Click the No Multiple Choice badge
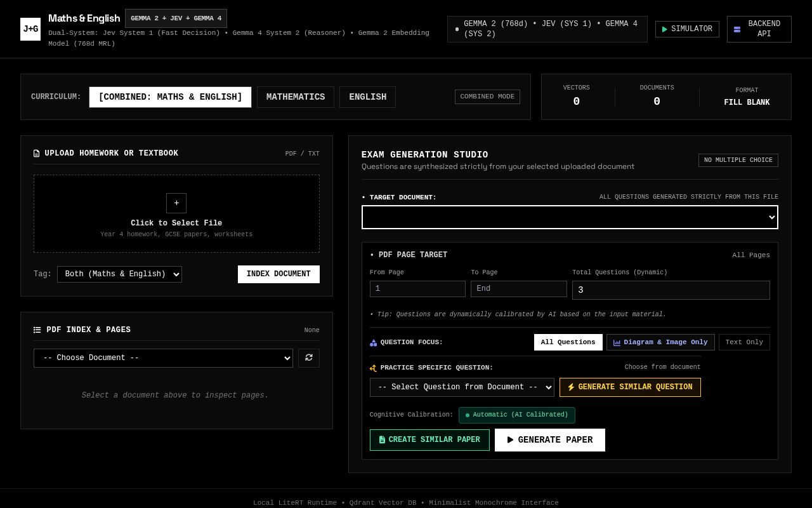 738,160
